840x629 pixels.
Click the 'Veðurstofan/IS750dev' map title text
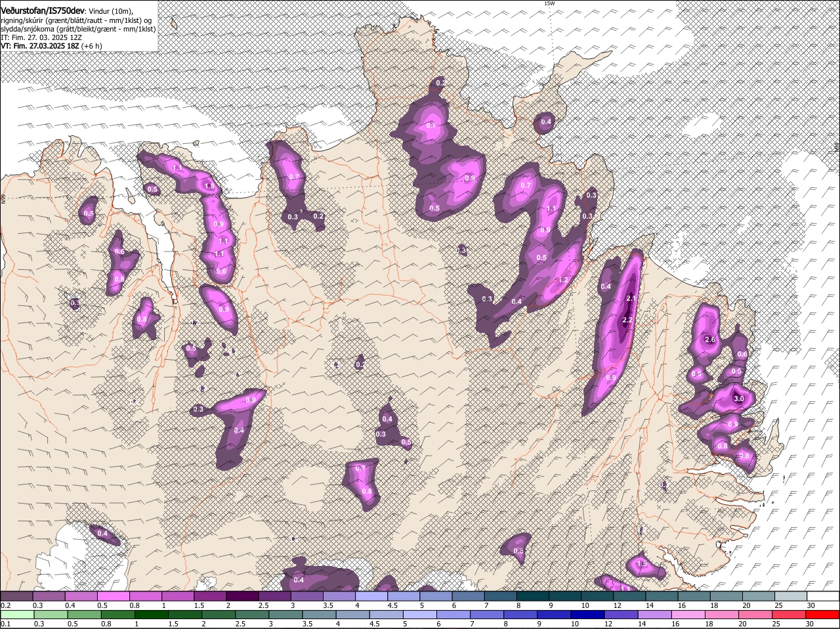[x=42, y=11]
